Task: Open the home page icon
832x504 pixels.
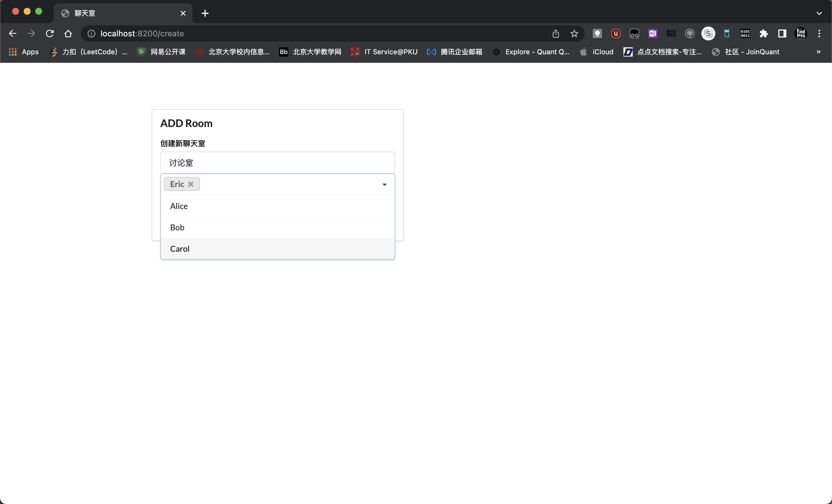Action: tap(68, 33)
